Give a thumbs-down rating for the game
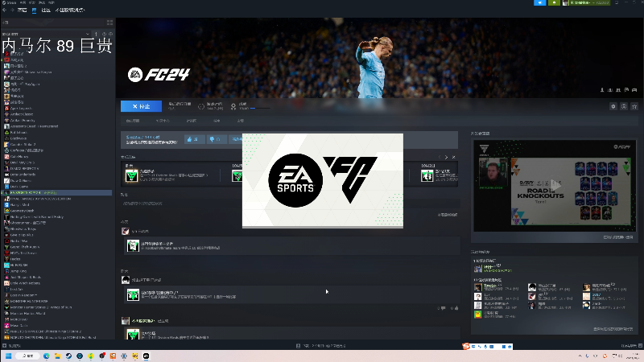This screenshot has height=362, width=644. (215, 139)
